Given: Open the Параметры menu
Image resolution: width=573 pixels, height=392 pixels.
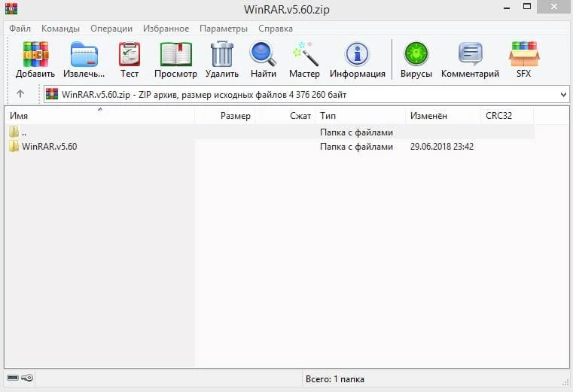Looking at the screenshot, I should [224, 28].
